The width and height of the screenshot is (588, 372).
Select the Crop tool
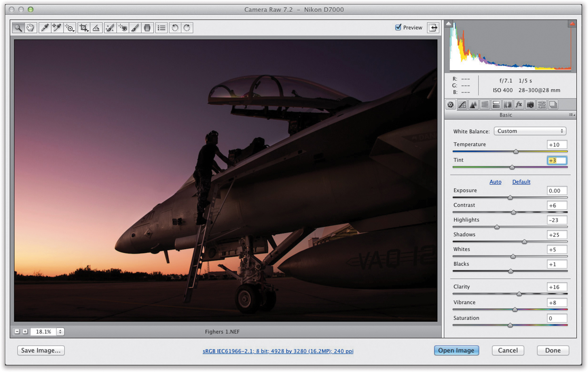coord(83,28)
